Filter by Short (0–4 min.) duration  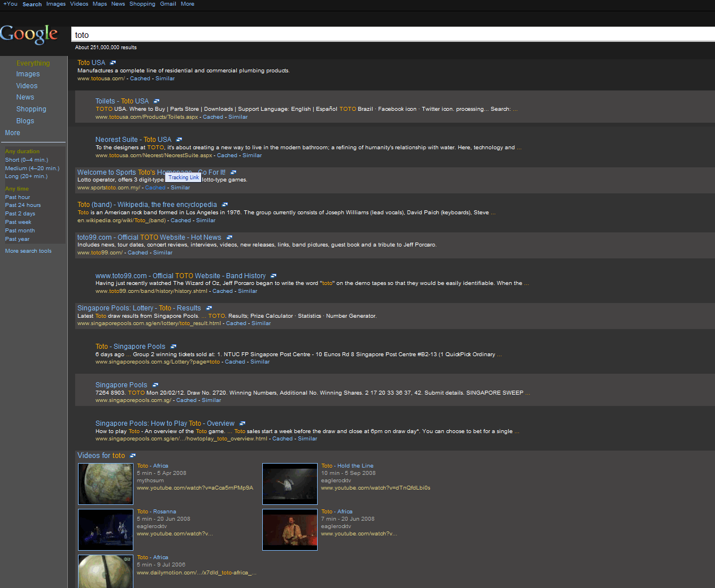[27, 160]
